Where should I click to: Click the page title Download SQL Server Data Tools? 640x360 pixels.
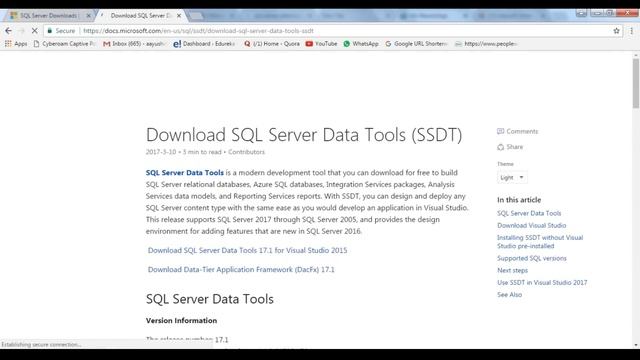tap(304, 135)
